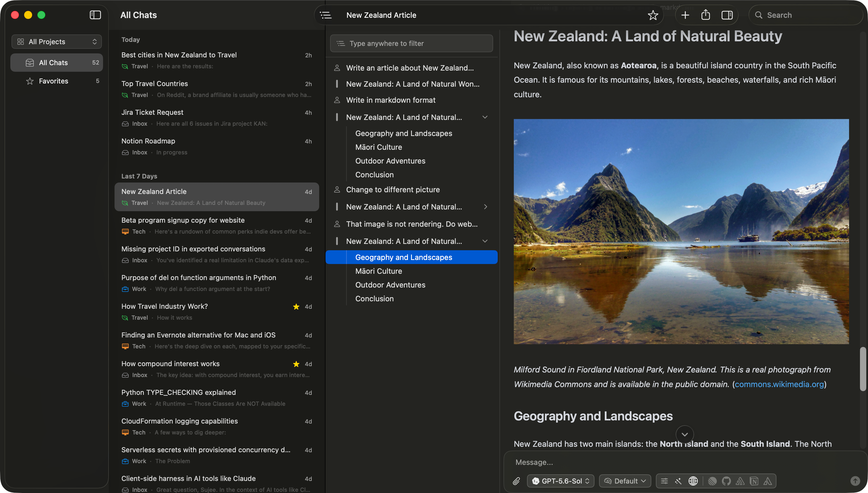Select Favorites in the sidebar

point(57,81)
